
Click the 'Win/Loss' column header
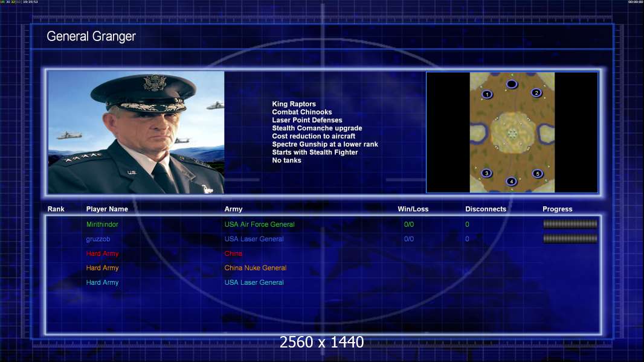pos(413,209)
